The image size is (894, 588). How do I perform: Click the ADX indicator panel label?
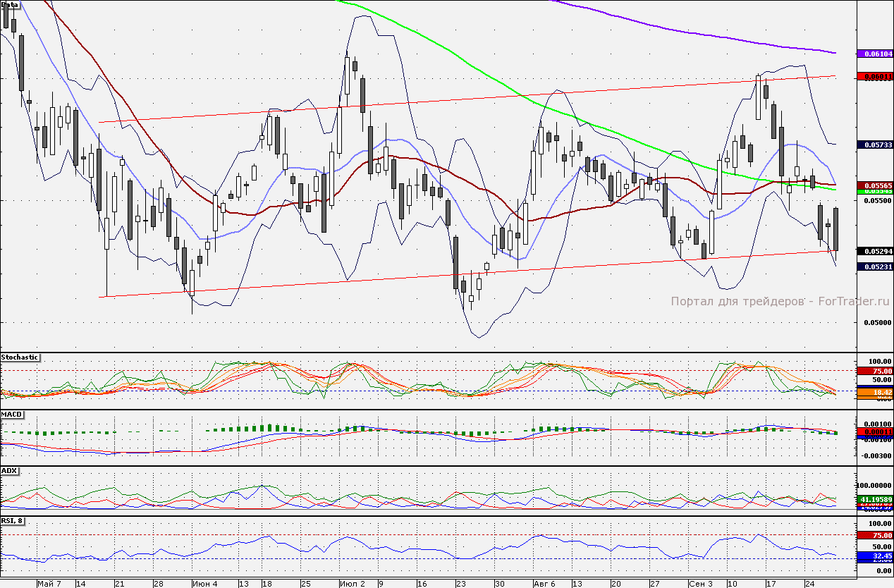point(9,470)
